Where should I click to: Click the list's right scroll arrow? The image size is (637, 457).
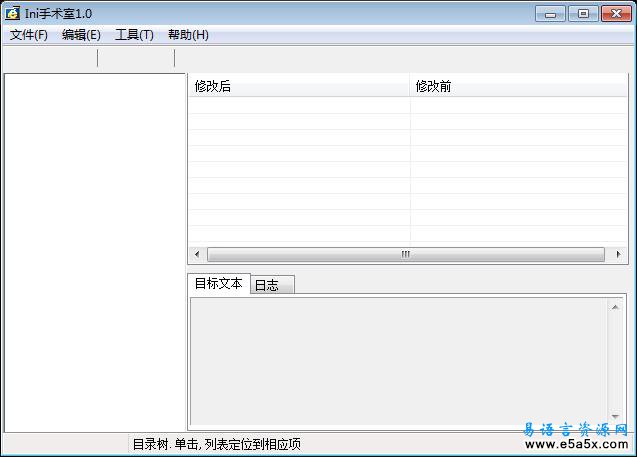pyautogui.click(x=618, y=254)
